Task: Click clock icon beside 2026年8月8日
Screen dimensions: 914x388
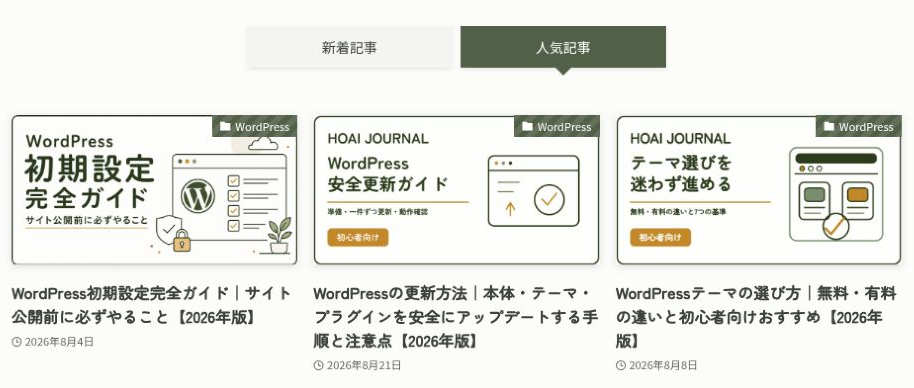Action: pyautogui.click(x=621, y=365)
